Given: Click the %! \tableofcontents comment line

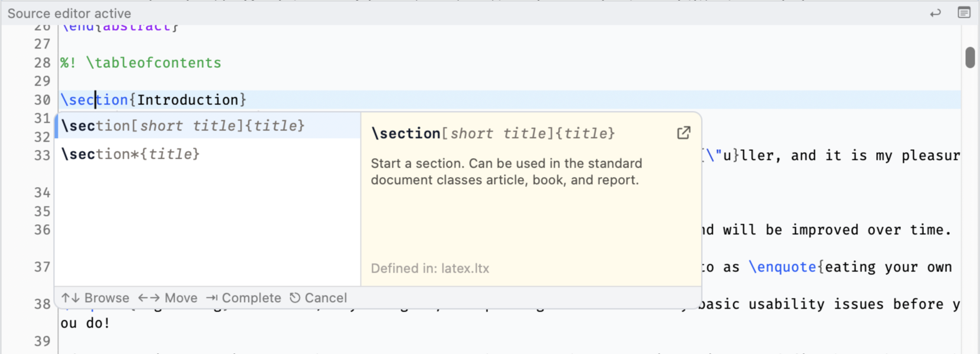Looking at the screenshot, I should point(140,63).
